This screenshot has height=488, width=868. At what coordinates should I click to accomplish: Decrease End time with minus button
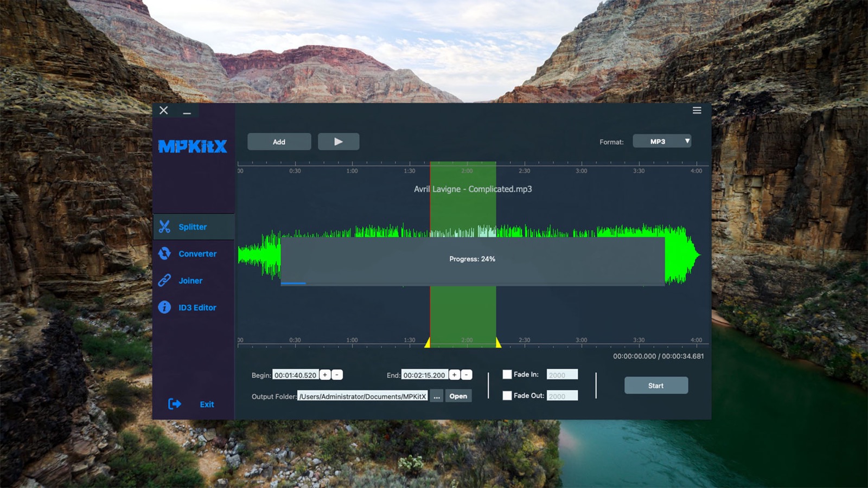coord(467,375)
